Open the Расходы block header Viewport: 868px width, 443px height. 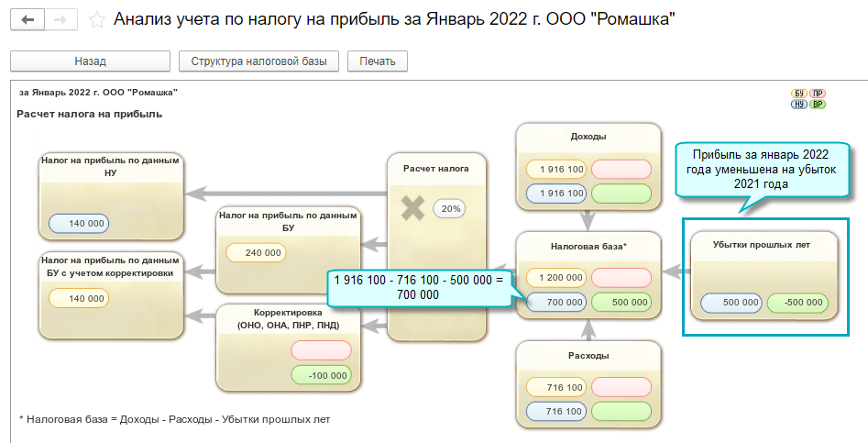[x=588, y=355]
